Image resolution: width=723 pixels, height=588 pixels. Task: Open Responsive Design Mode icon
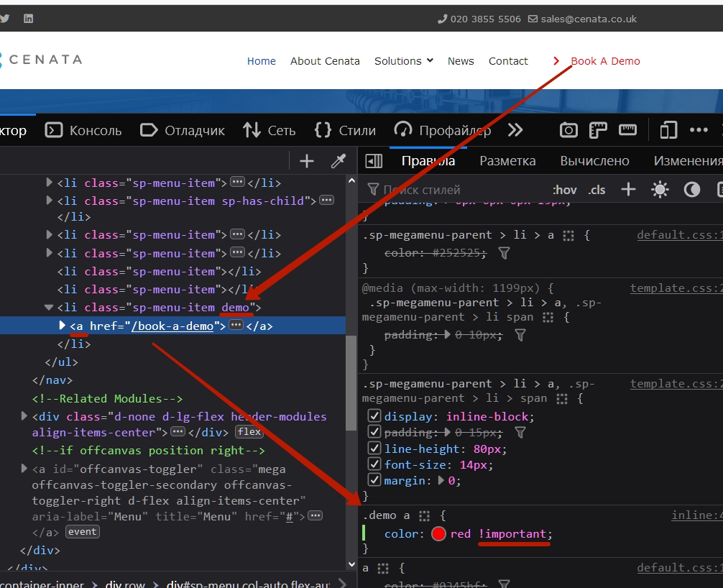[668, 130]
